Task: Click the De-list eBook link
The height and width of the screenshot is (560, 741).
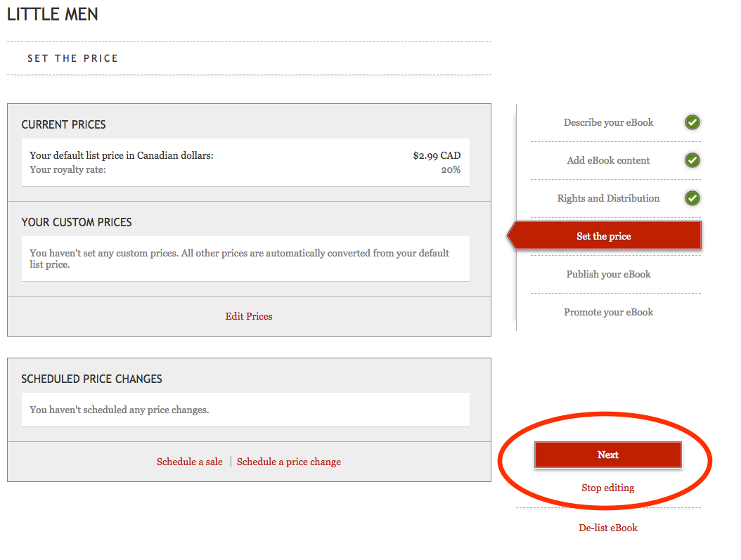Action: (x=608, y=528)
